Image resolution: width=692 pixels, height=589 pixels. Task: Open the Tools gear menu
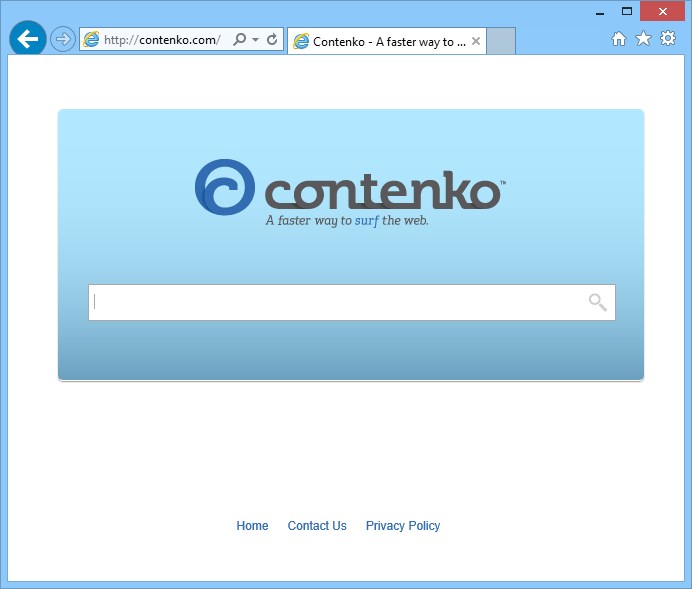[668, 38]
